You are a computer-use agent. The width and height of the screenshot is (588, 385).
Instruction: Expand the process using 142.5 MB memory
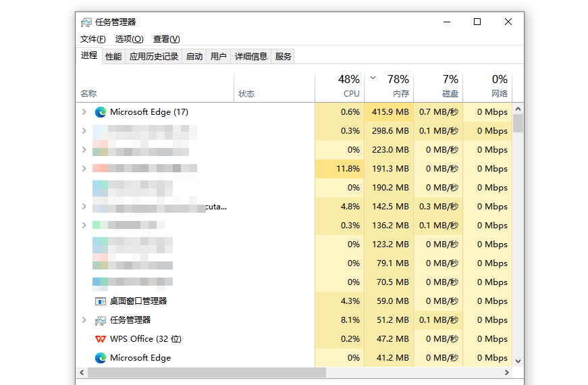[84, 207]
